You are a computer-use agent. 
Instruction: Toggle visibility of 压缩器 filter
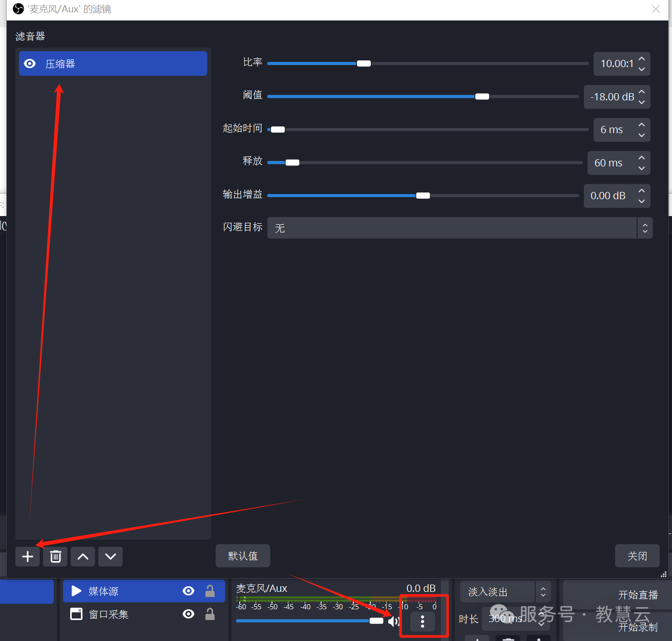point(30,63)
